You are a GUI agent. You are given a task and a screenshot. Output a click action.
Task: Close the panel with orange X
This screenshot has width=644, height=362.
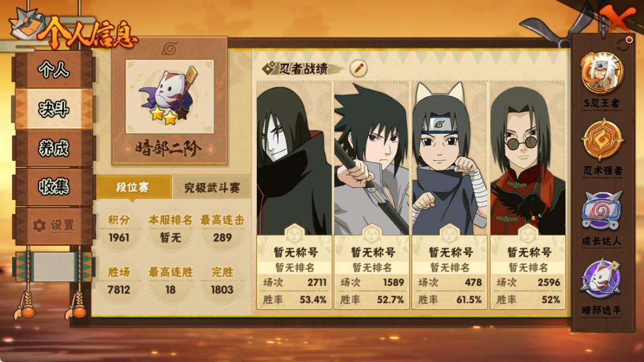point(616,19)
